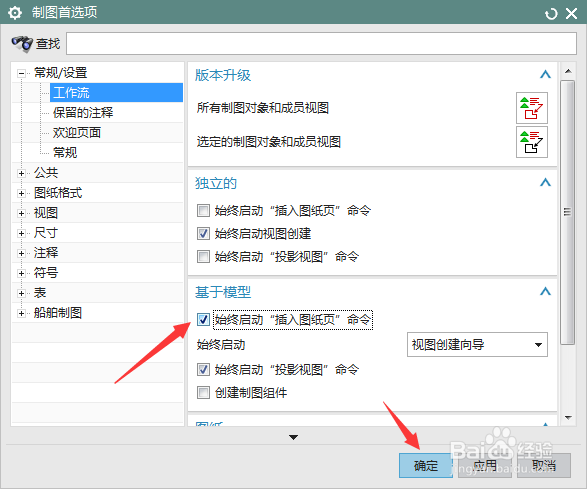Select 工作流 in the tree

[x=116, y=92]
